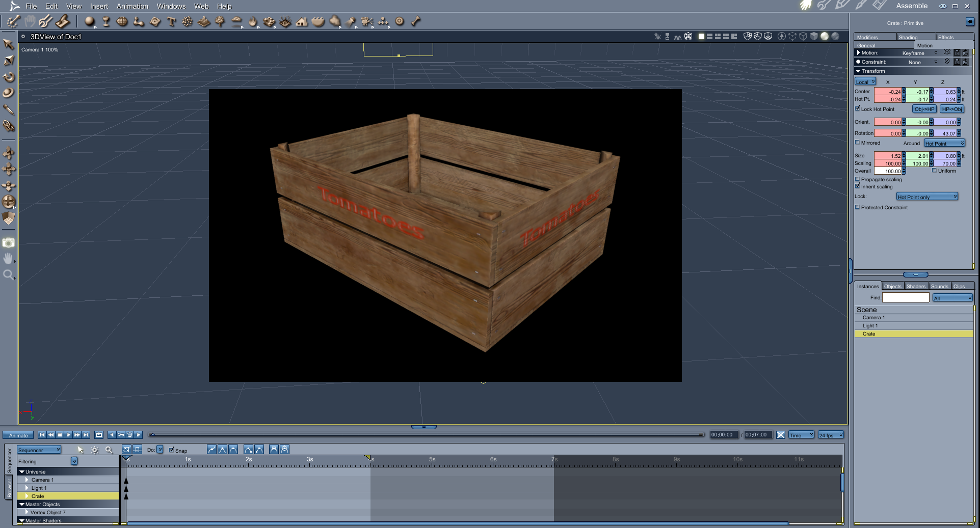
Task: Open the Sequencer mode dropdown
Action: click(x=39, y=450)
